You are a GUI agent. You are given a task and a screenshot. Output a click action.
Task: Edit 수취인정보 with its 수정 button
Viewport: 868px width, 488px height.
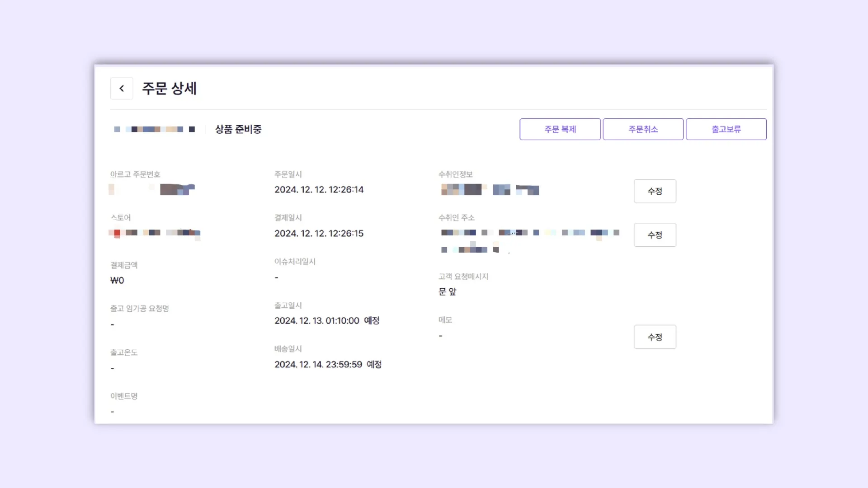coord(655,191)
